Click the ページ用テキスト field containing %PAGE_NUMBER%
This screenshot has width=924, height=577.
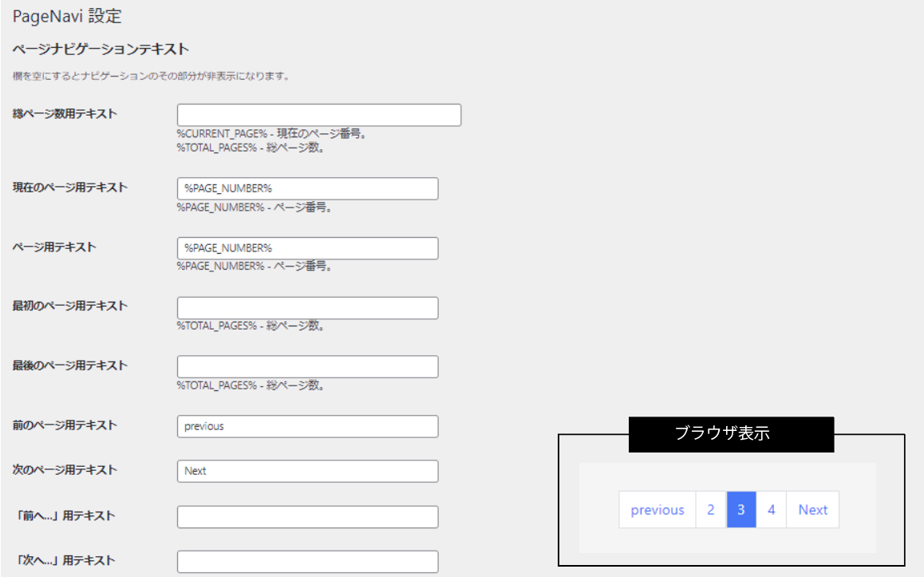coord(307,248)
